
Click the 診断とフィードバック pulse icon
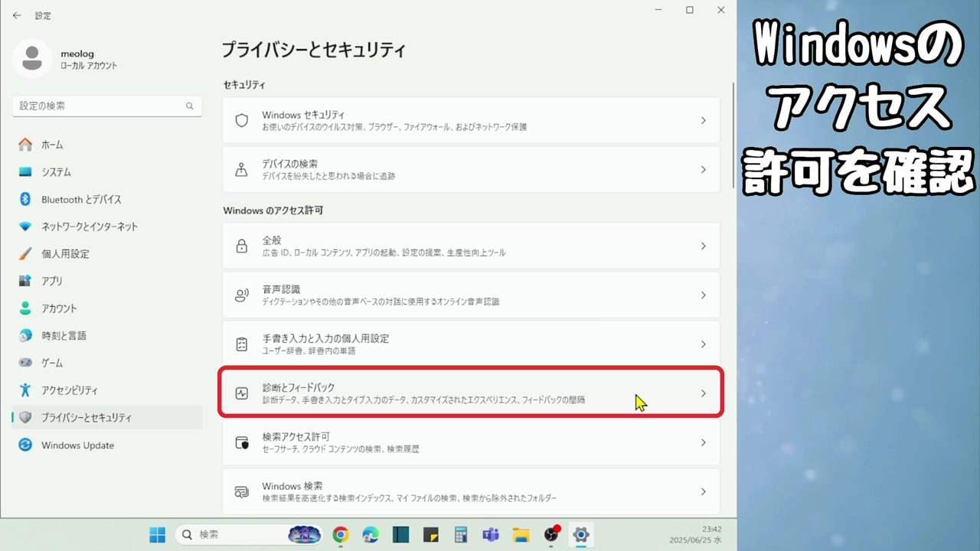(x=242, y=393)
